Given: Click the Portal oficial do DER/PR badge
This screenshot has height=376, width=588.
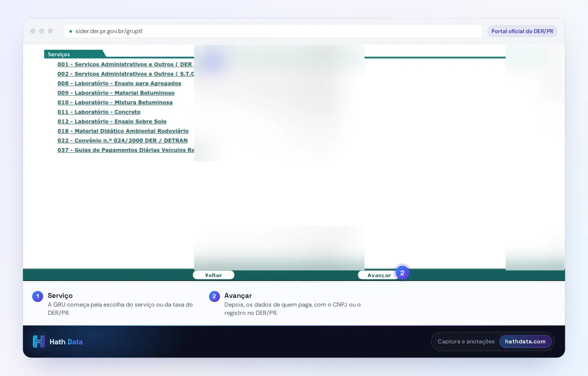Looking at the screenshot, I should tap(522, 31).
